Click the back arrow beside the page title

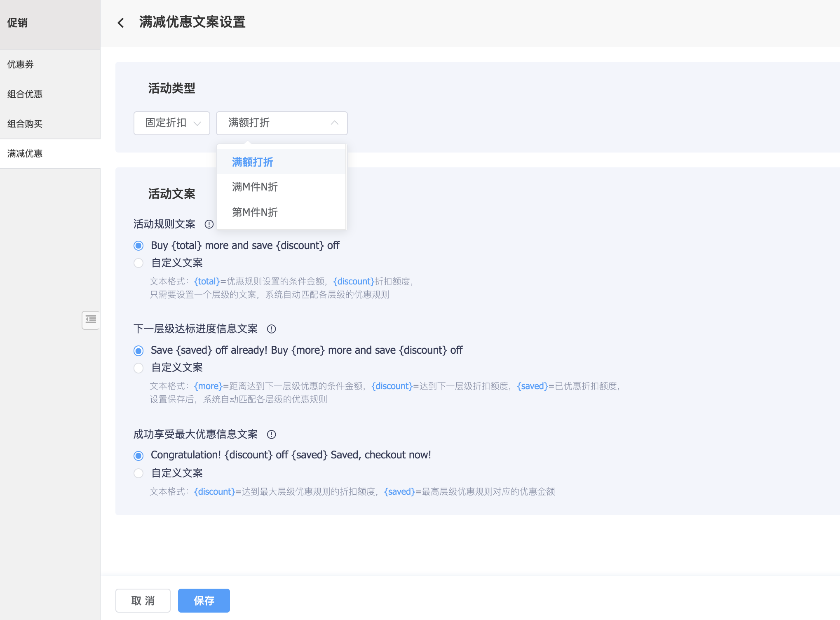click(x=121, y=23)
